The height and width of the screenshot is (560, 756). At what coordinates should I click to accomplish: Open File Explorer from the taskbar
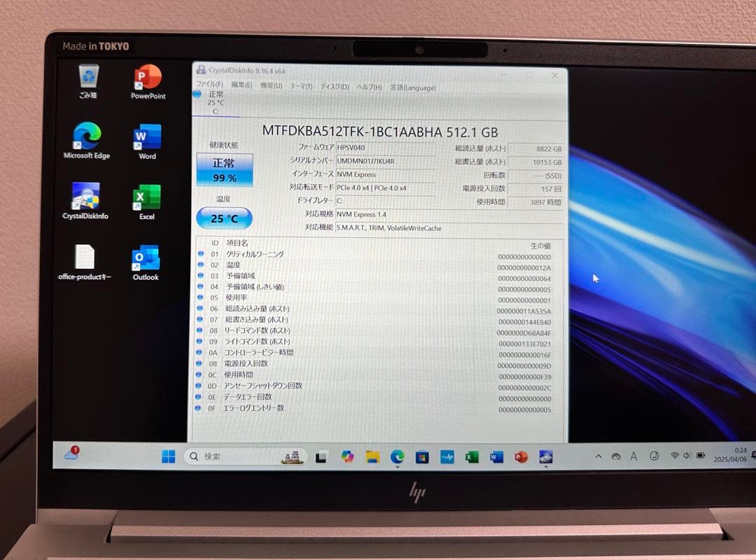click(372, 456)
